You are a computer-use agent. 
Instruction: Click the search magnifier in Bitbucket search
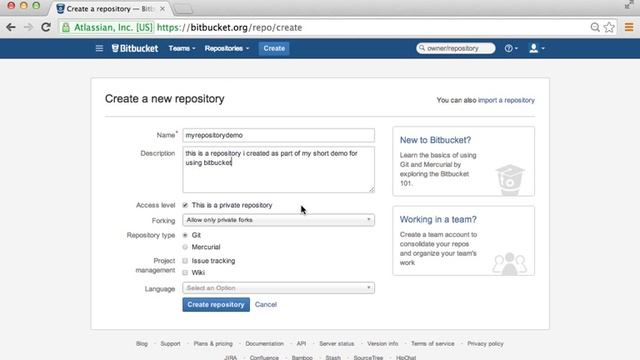[x=422, y=48]
